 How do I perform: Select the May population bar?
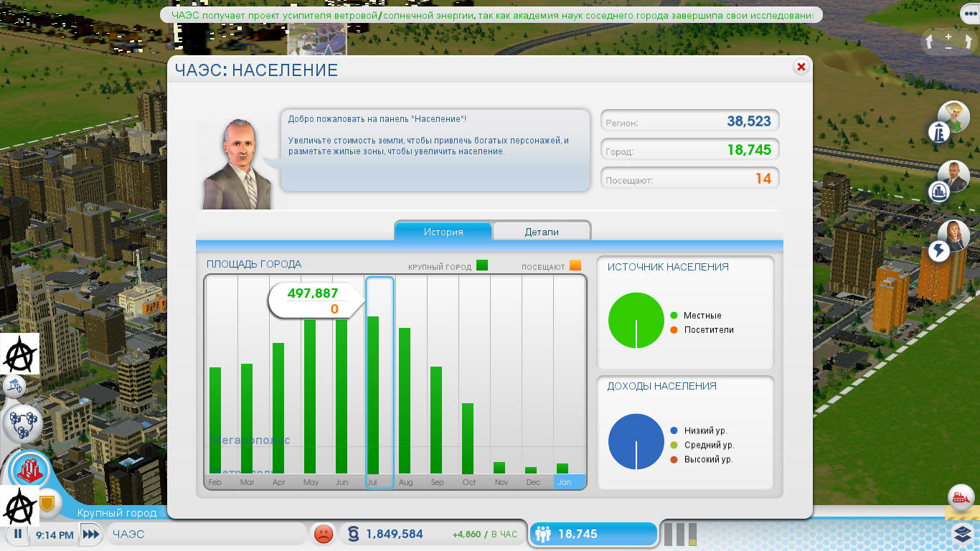(x=310, y=397)
